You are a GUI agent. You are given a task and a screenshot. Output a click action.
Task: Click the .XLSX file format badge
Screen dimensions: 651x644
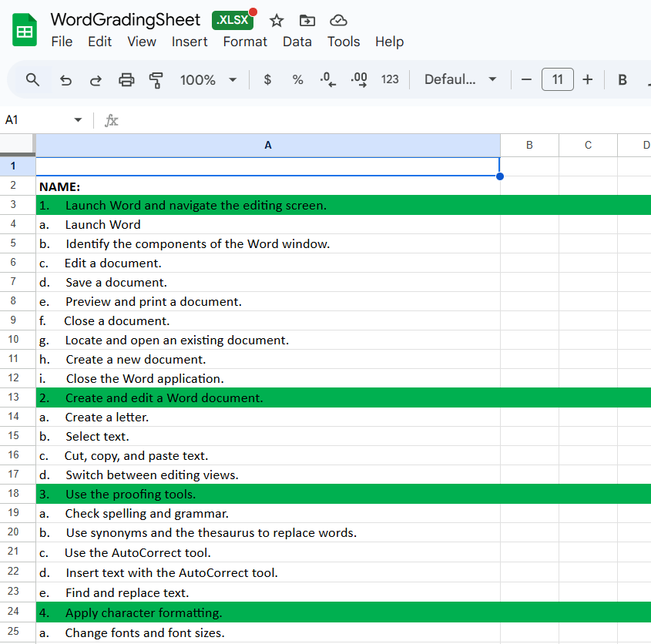pos(233,20)
